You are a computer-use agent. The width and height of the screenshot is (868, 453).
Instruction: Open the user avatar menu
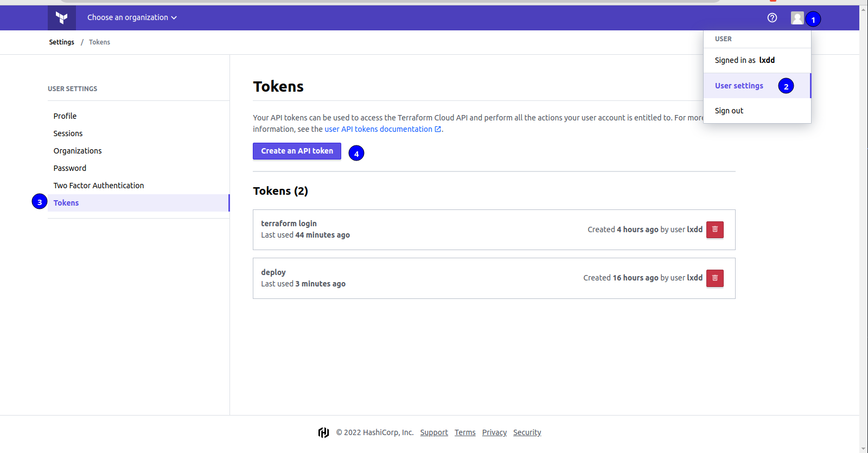point(797,18)
